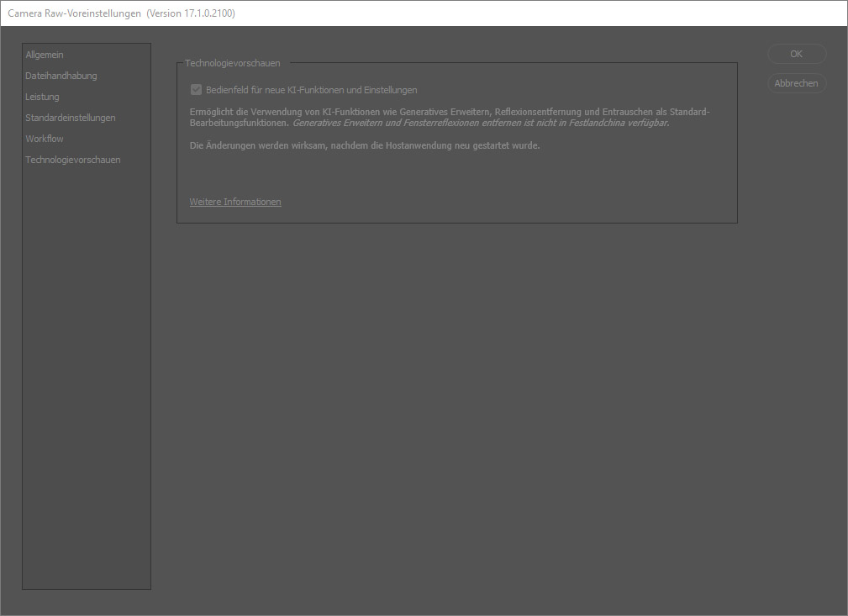Click the 'Camera Raw-Voreinstellungen' window title
Screen dimensions: 848x616
click(x=75, y=13)
